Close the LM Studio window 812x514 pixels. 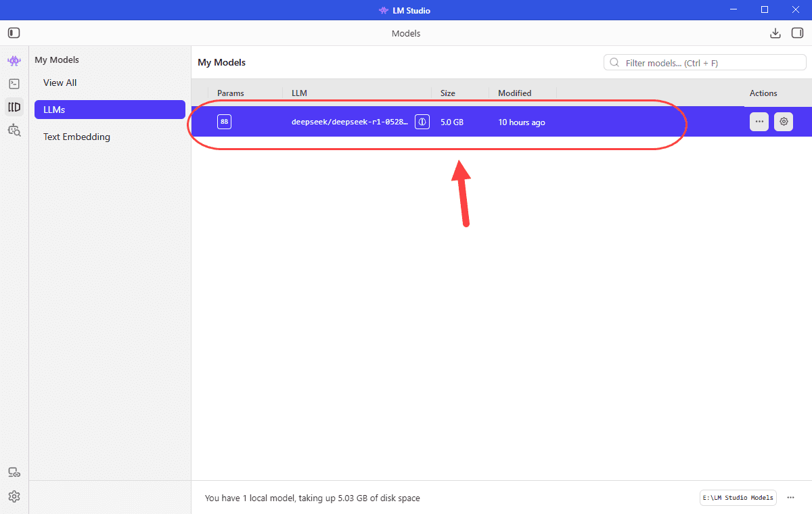pos(796,9)
